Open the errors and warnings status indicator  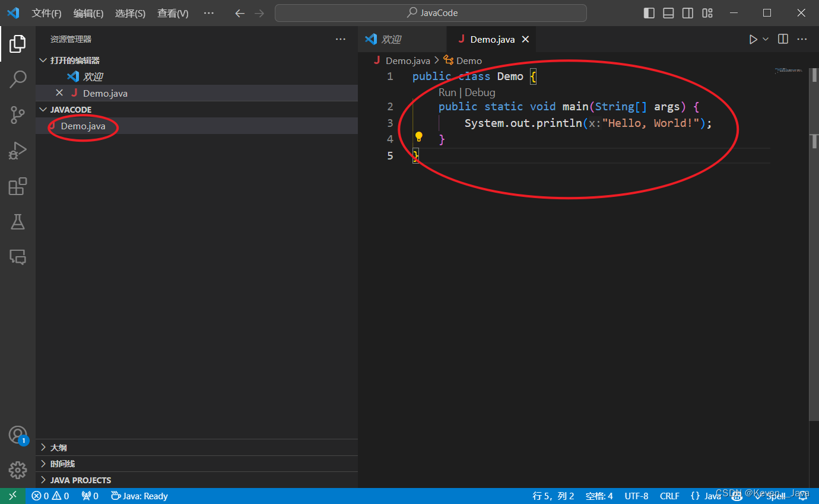(x=50, y=496)
